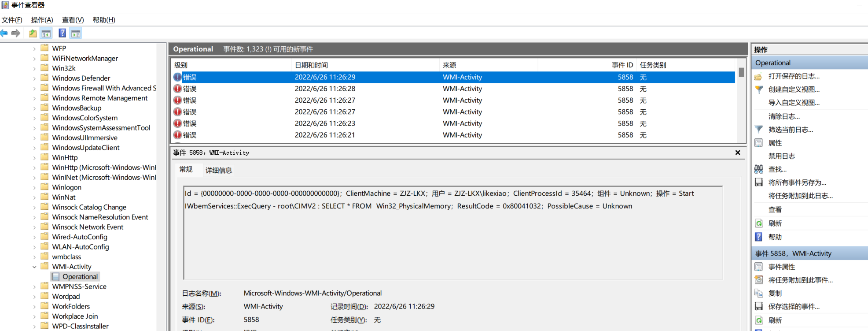Click the 属性 properties icon

point(758,143)
